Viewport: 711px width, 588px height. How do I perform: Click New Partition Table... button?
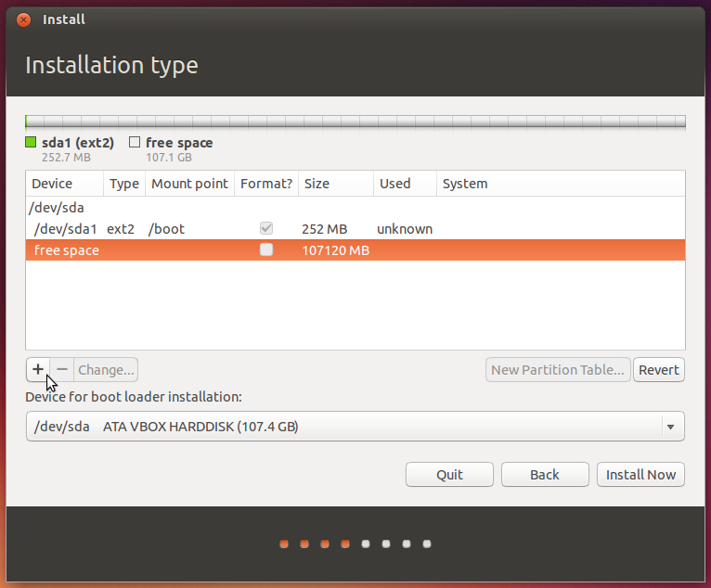point(558,370)
